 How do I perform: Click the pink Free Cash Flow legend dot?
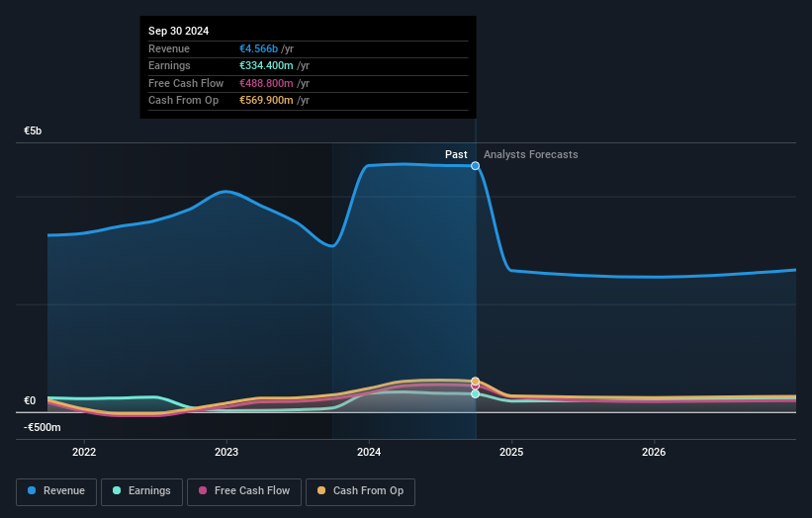coord(203,490)
